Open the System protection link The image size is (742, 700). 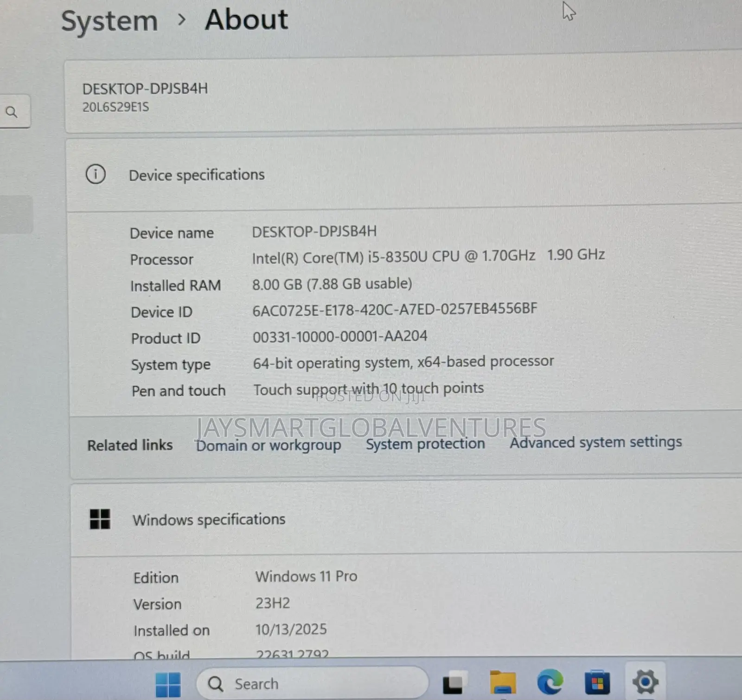(425, 444)
